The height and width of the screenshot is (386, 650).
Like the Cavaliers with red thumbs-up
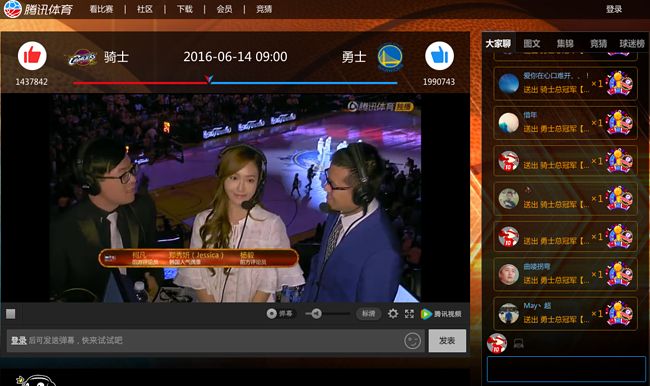[x=32, y=56]
